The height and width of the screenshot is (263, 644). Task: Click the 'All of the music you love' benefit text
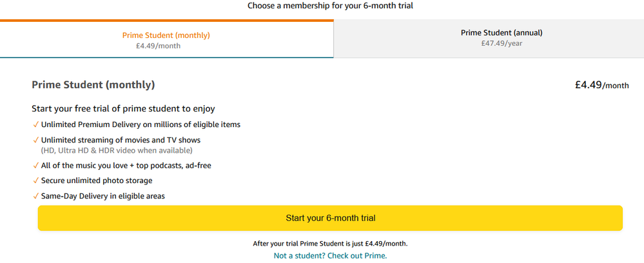pyautogui.click(x=126, y=166)
